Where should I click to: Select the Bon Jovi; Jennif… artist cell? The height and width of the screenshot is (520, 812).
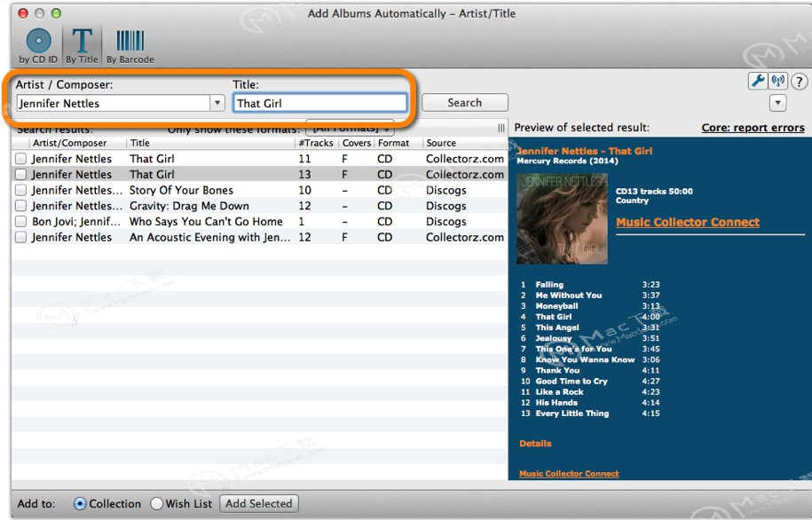[x=76, y=222]
